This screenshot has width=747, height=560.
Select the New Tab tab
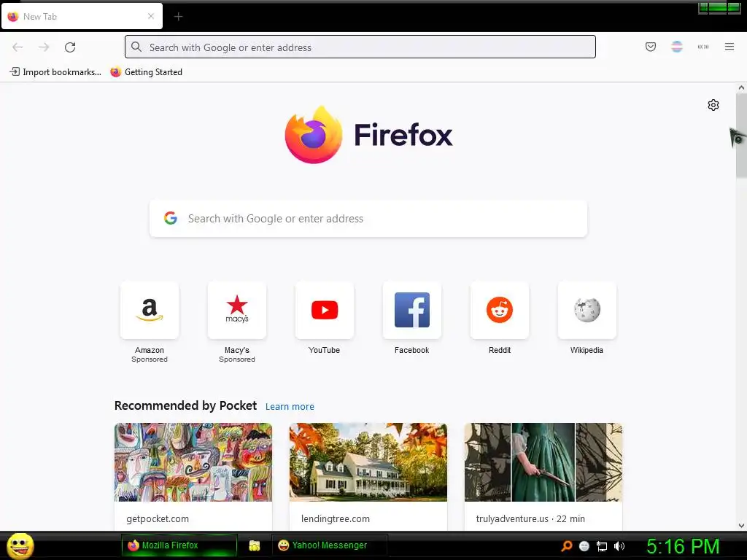(x=82, y=17)
